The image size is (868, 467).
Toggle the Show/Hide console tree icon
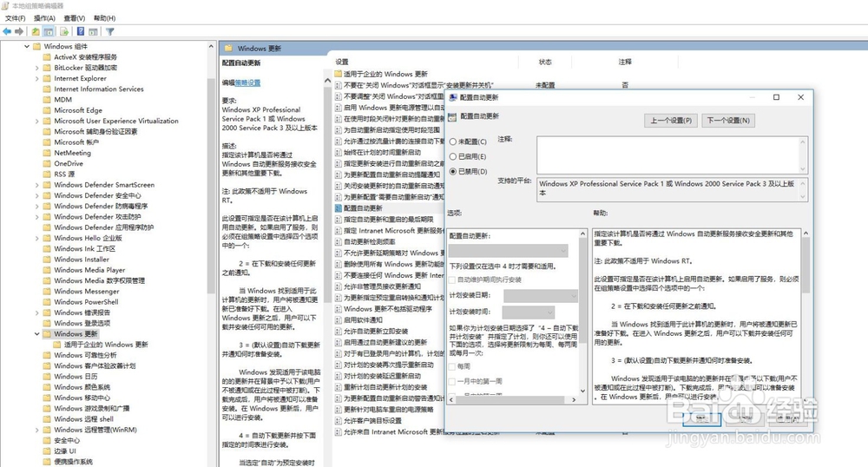point(49,31)
